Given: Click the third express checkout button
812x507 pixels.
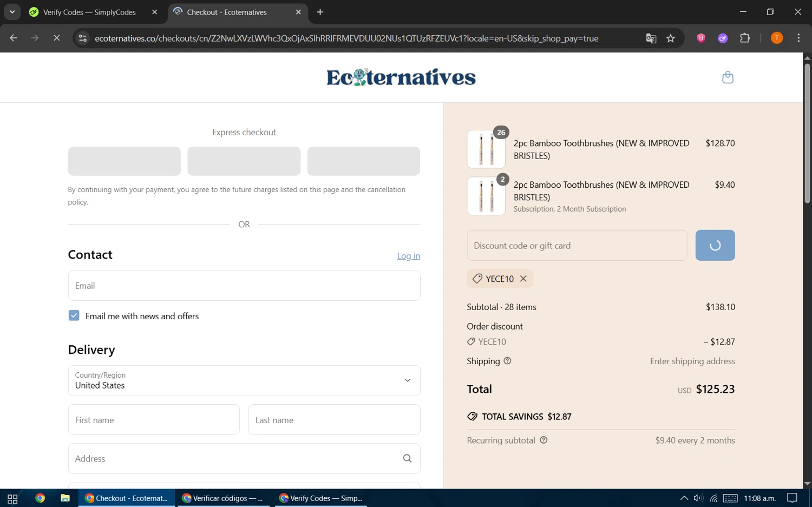Looking at the screenshot, I should pos(364,161).
